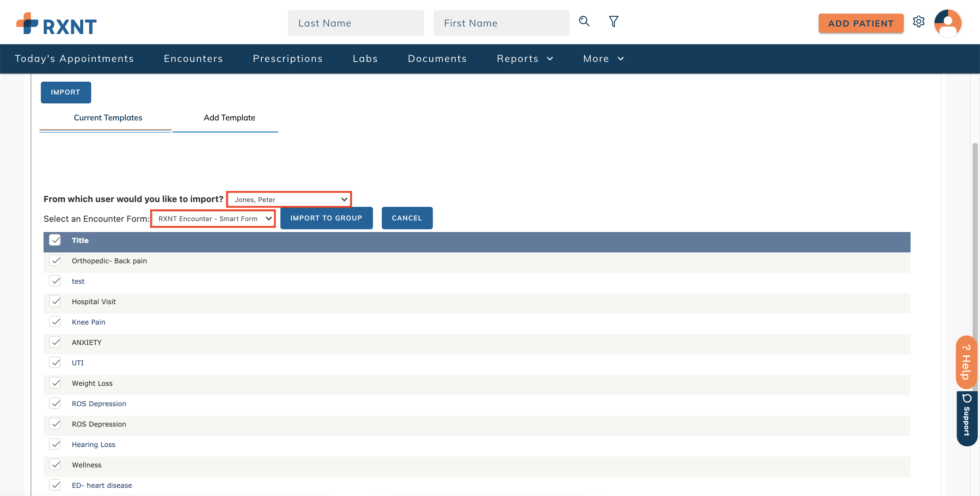Switch to the Add Template tab
This screenshot has width=980, height=496.
[229, 118]
